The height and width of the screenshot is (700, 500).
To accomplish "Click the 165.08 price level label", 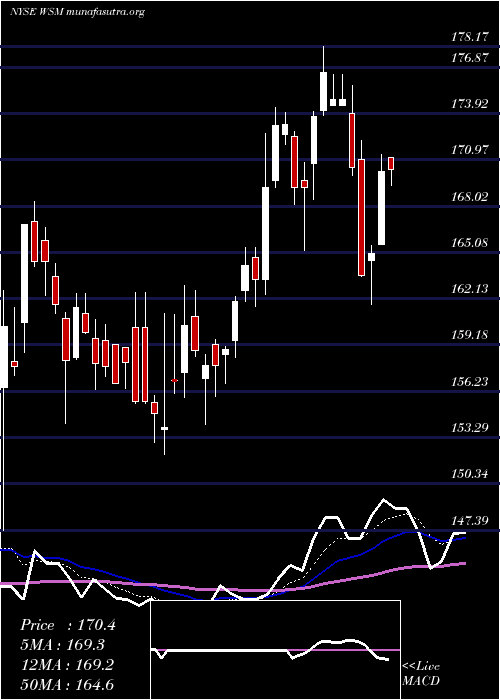I will click(469, 243).
